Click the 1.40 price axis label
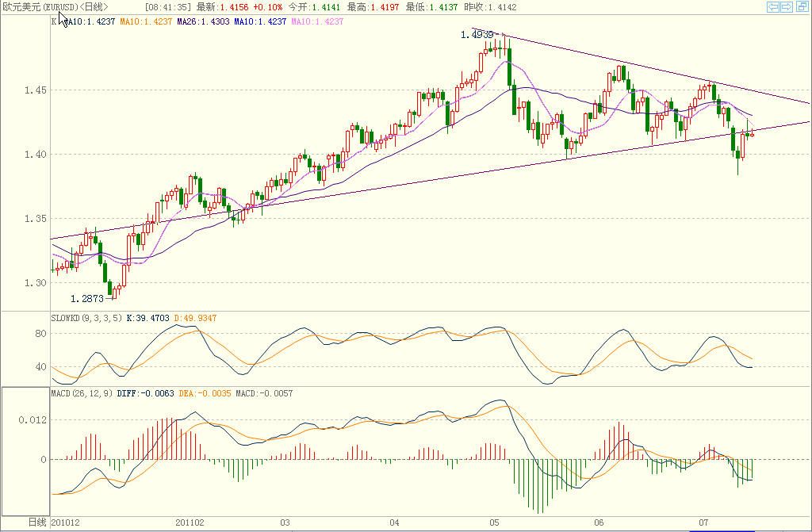The image size is (812, 532). coord(35,155)
